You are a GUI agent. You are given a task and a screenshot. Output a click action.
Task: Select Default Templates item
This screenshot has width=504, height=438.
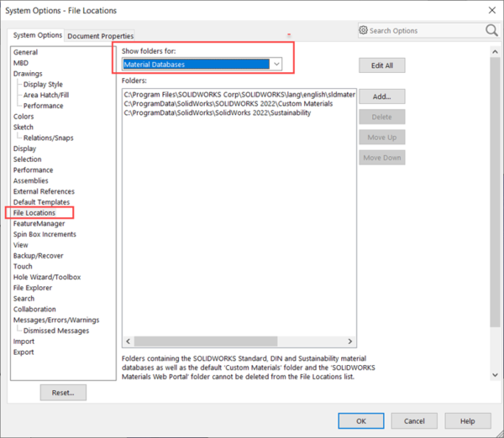pyautogui.click(x=41, y=202)
